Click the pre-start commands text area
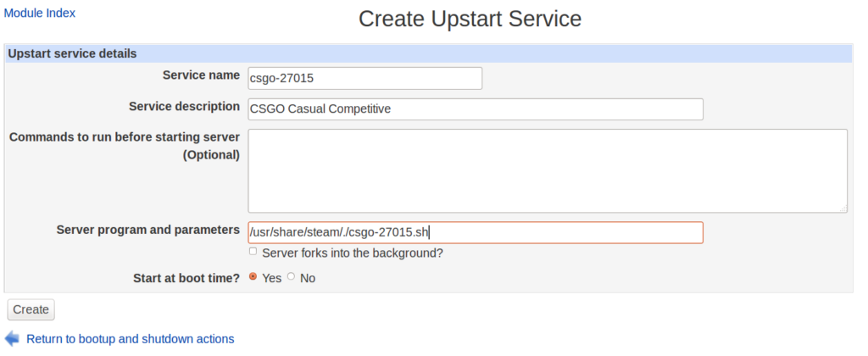Screen dimensions: 868x356 pos(548,171)
